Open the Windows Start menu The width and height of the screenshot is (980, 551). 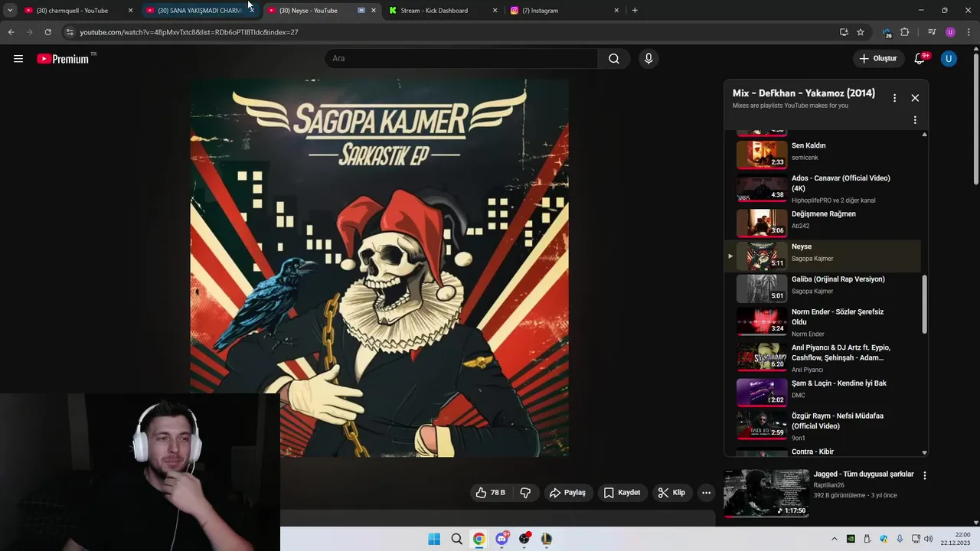coord(434,539)
